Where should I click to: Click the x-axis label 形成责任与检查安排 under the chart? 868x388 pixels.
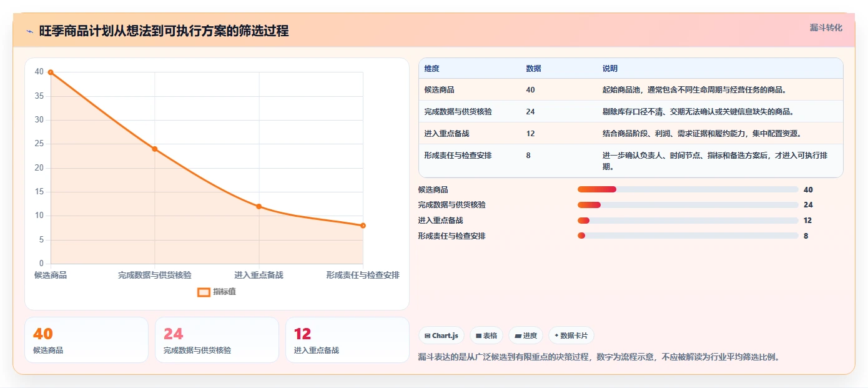coord(363,275)
